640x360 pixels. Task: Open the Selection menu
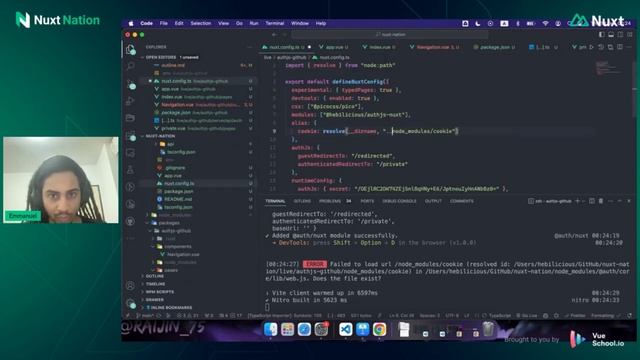pyautogui.click(x=201, y=24)
